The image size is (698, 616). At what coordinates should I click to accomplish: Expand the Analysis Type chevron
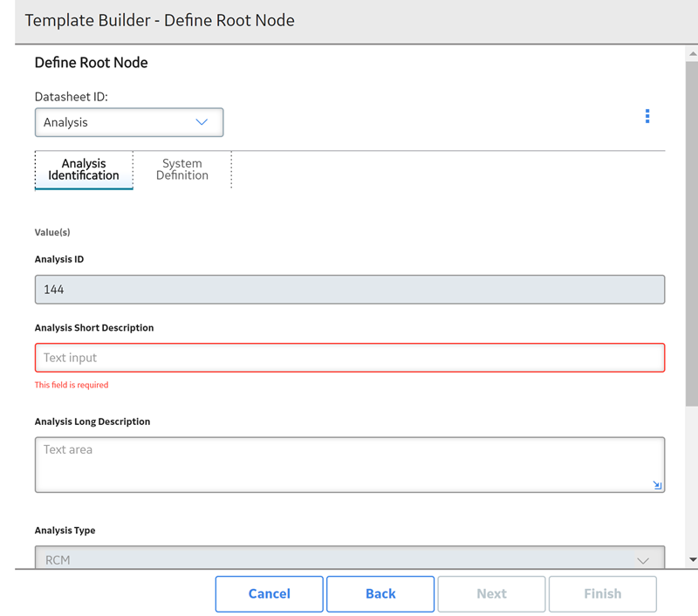click(x=642, y=560)
